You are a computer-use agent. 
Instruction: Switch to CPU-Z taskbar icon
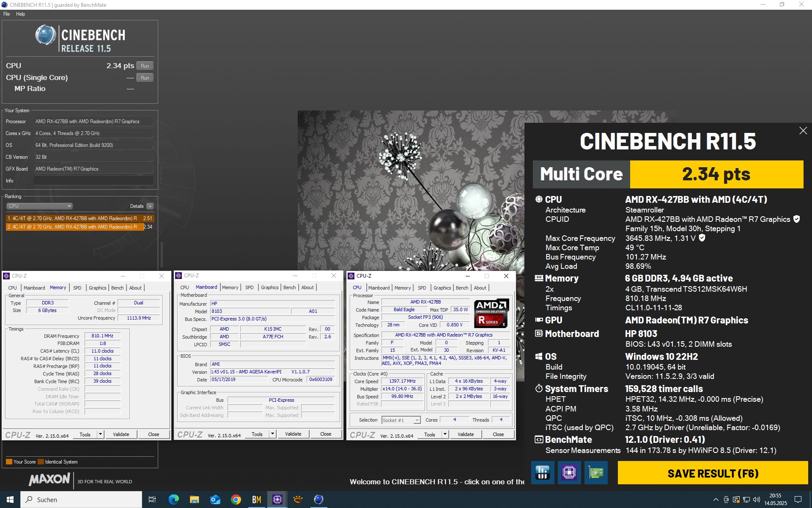pos(277,500)
